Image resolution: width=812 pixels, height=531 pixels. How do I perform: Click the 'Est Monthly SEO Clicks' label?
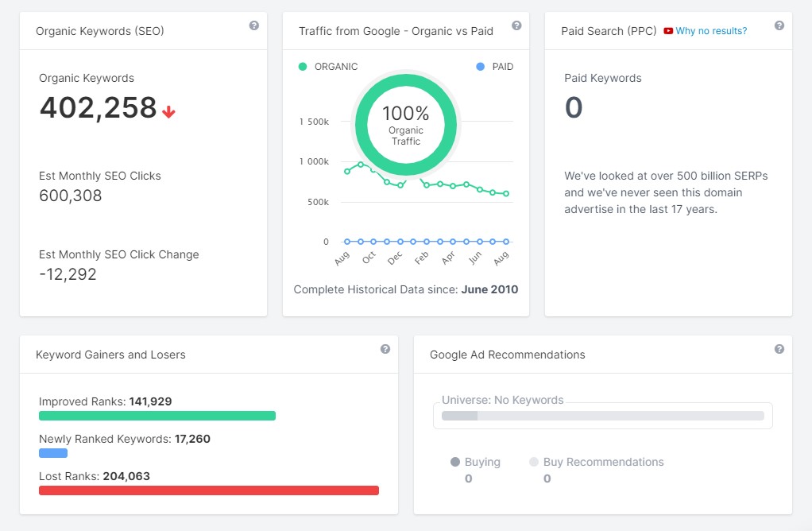[x=100, y=176]
